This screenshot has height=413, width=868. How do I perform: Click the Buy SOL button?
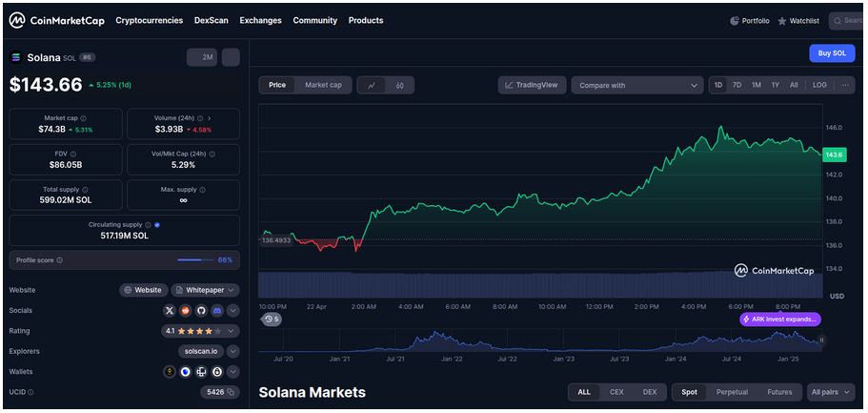[x=832, y=53]
